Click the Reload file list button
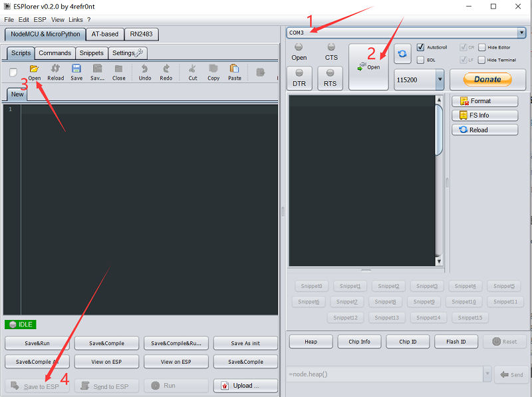The width and height of the screenshot is (532, 397). click(485, 130)
